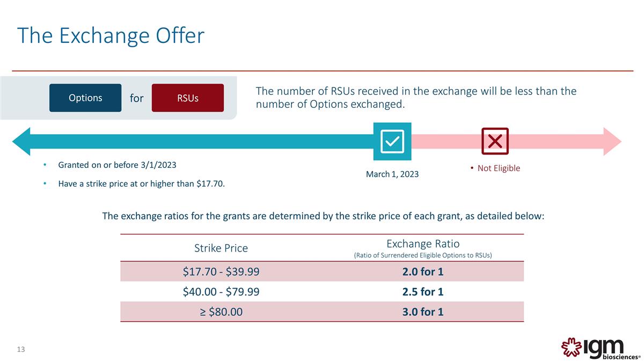This screenshot has height=362, width=644.
Task: Click the right pink arrowhead
Action: tap(612, 141)
